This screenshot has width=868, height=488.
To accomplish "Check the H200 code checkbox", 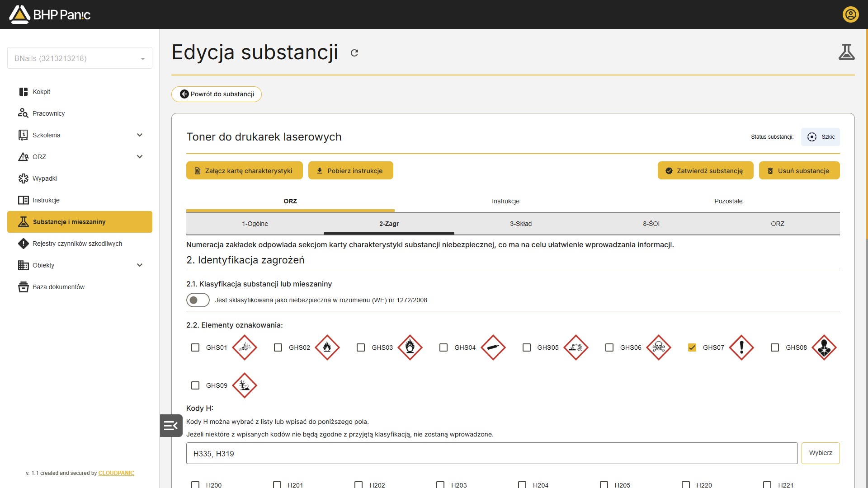I will tap(195, 485).
